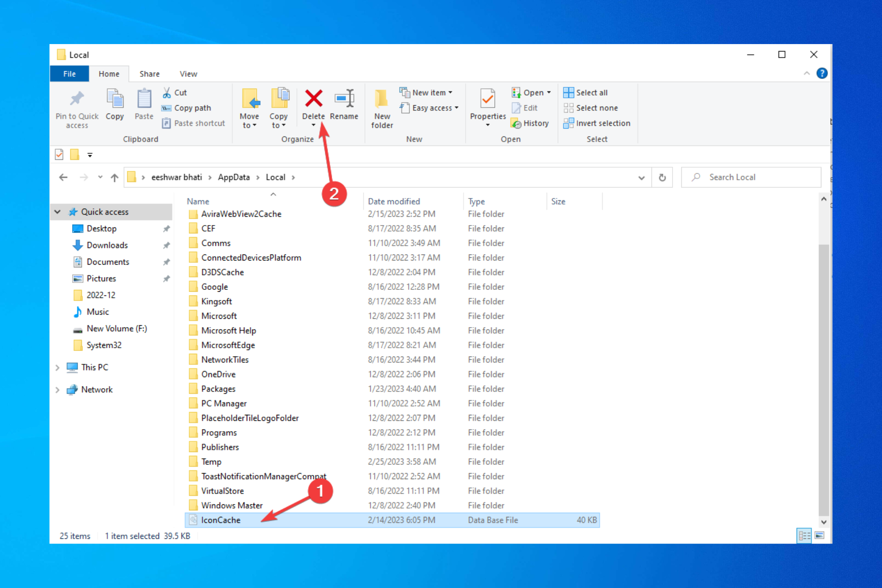Image resolution: width=882 pixels, height=588 pixels.
Task: Click the red Delete icon in ribbon
Action: [313, 99]
